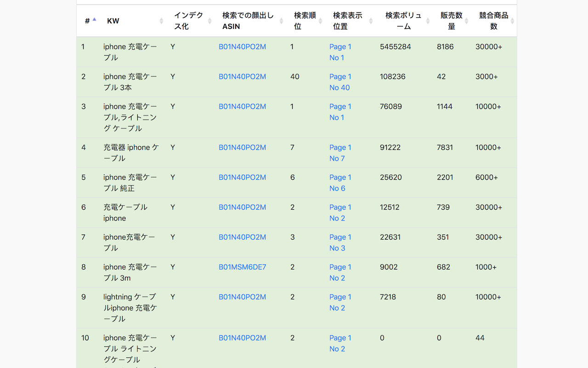Select keyword 'iphone 充電ケーブル 3m'
Image resolution: width=588 pixels, height=368 pixels.
click(x=130, y=272)
